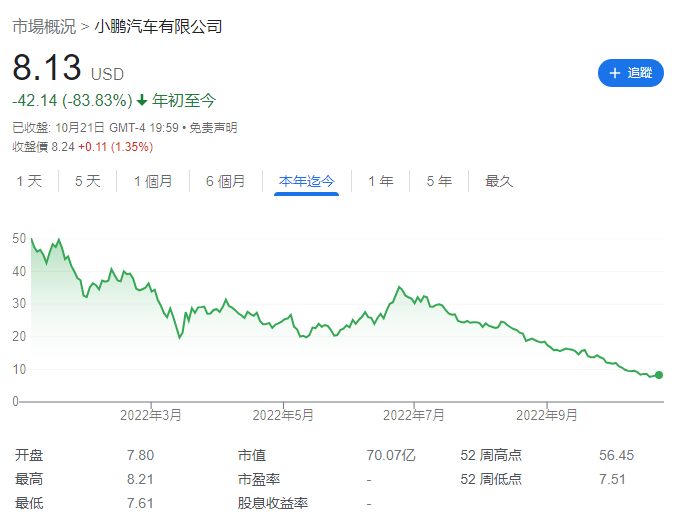Click the 市盈率 label

pos(259,479)
